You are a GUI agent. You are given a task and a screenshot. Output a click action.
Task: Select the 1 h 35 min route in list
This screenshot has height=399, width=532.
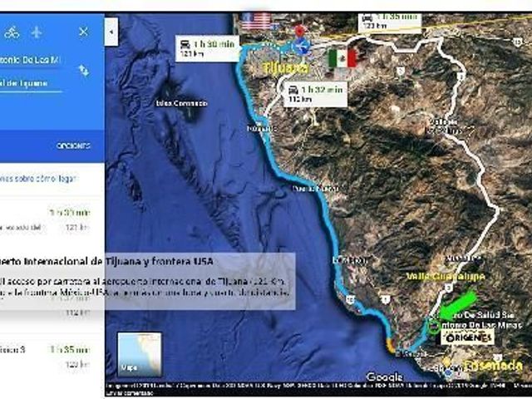[52, 357]
